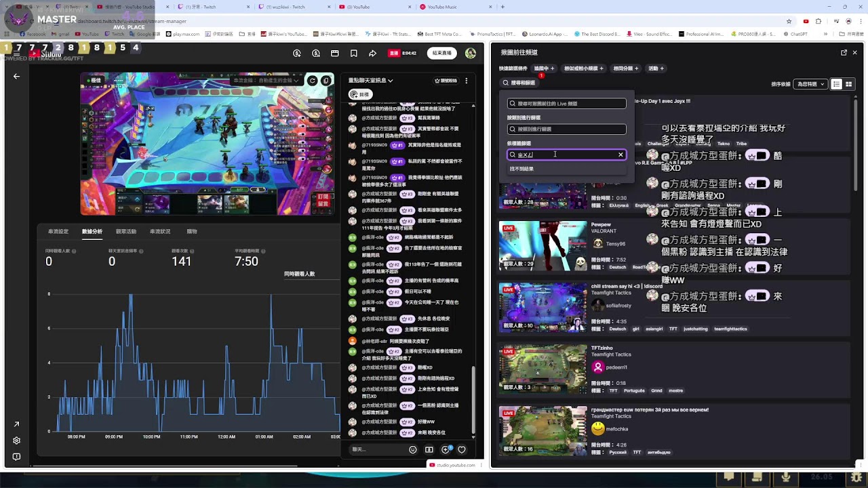Focus the tag filter search field
The width and height of the screenshot is (868, 488).
tap(567, 155)
